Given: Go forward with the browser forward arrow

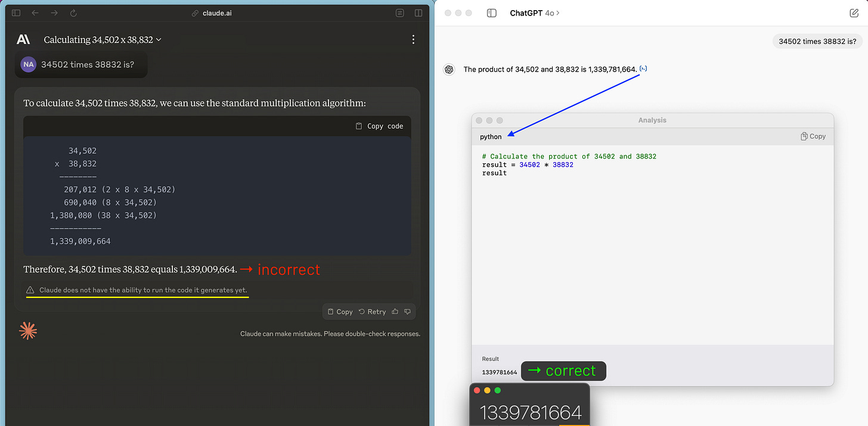Looking at the screenshot, I should click(54, 13).
